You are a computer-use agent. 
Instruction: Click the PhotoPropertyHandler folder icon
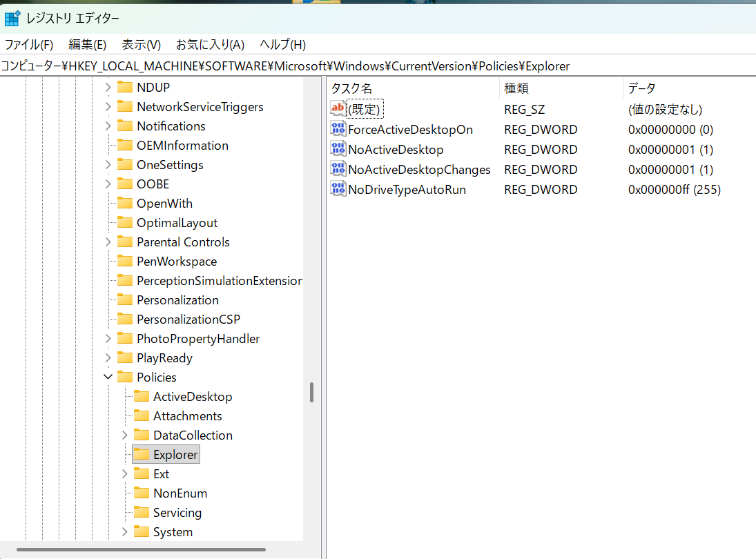pyautogui.click(x=125, y=338)
